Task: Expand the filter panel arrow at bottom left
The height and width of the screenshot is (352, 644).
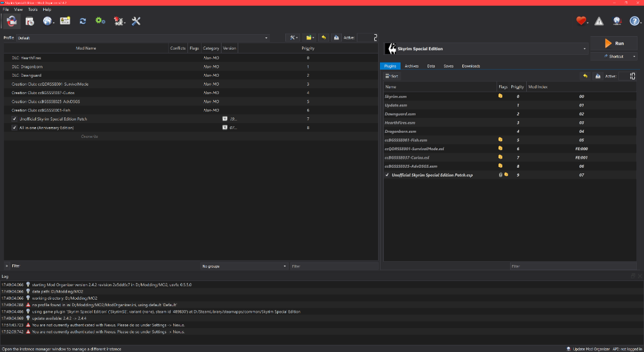Action: pos(6,266)
